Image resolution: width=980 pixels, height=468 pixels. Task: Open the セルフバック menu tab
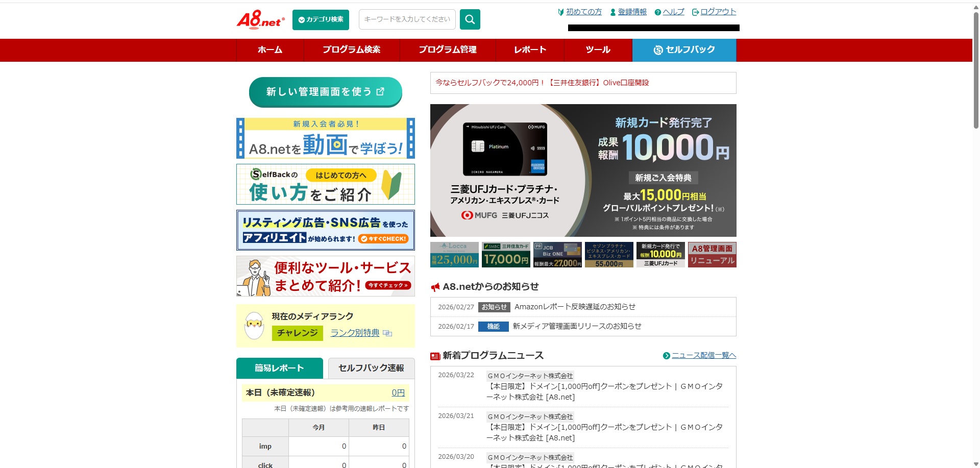[684, 50]
